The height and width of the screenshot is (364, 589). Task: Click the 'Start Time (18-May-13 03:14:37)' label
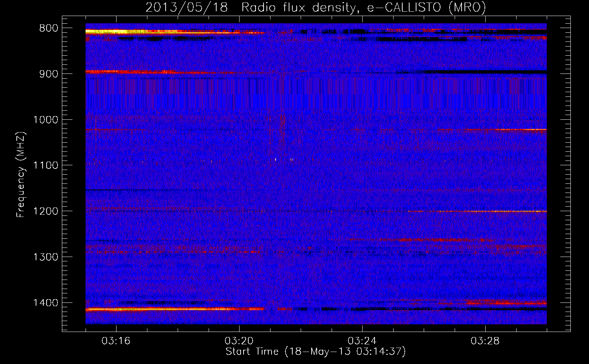point(316,351)
